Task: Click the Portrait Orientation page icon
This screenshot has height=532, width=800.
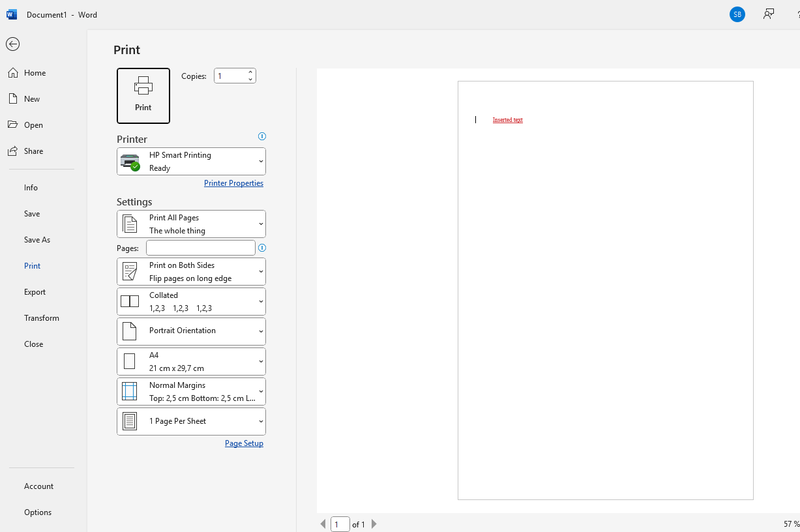Action: tap(129, 331)
